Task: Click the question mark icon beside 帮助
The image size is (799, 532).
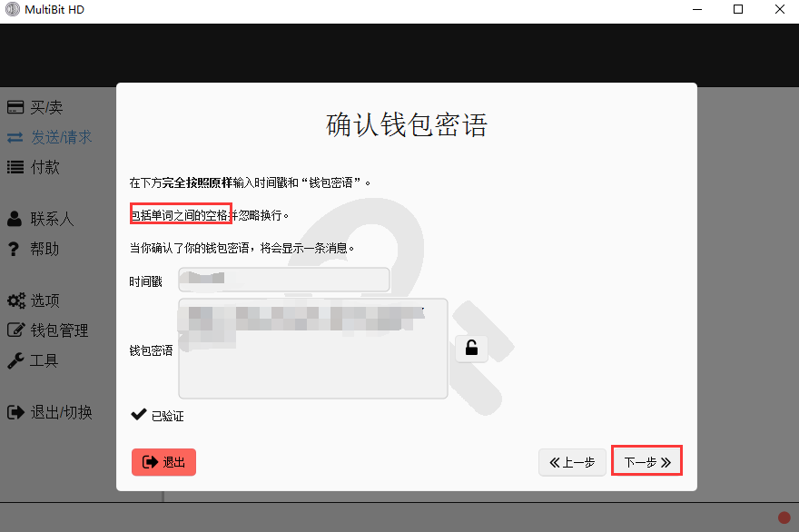Action: [x=14, y=249]
